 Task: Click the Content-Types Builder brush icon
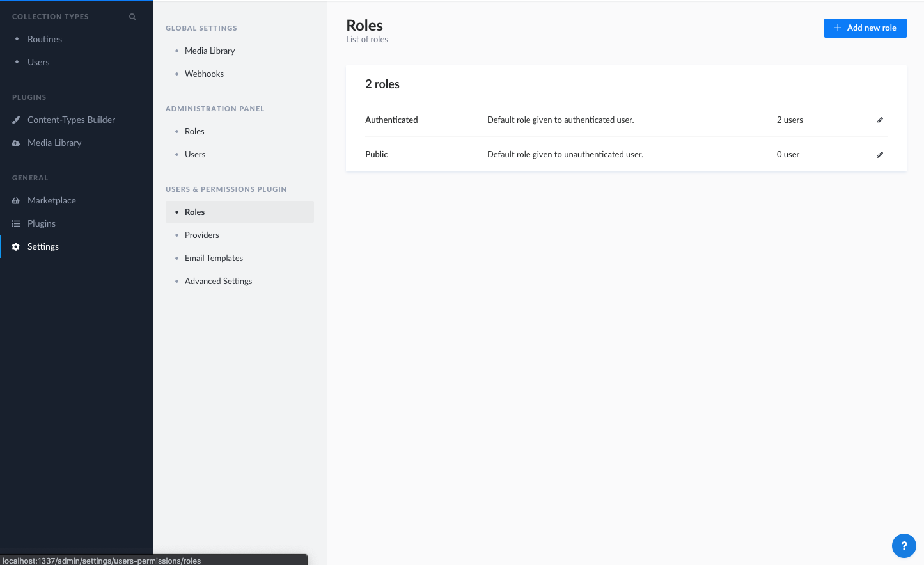click(x=16, y=120)
